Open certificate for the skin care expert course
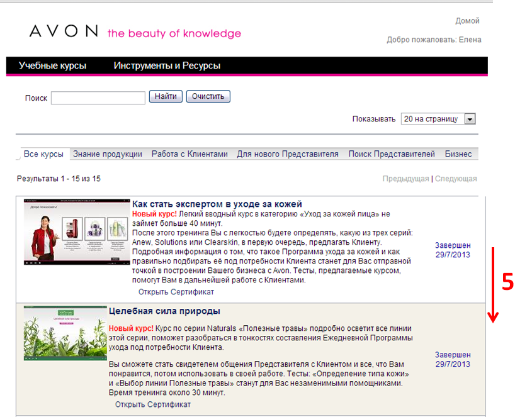The height and width of the screenshot is (417, 532). click(x=176, y=292)
